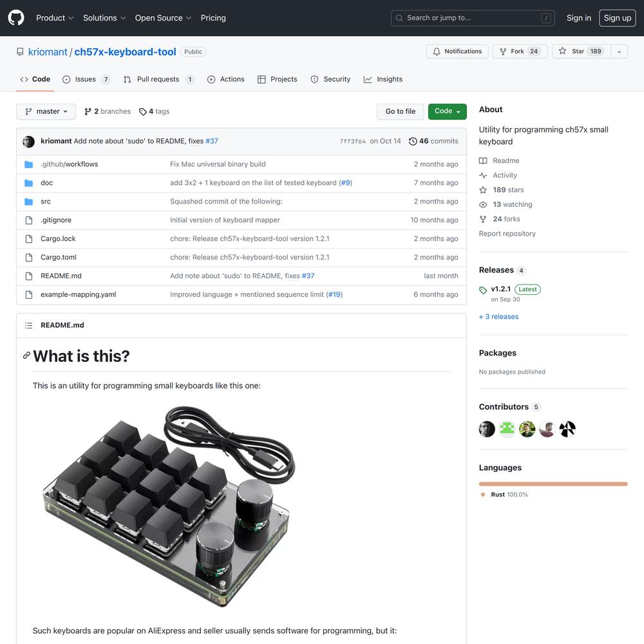Click the keyboard product image
The width and height of the screenshot is (644, 644).
[x=169, y=506]
